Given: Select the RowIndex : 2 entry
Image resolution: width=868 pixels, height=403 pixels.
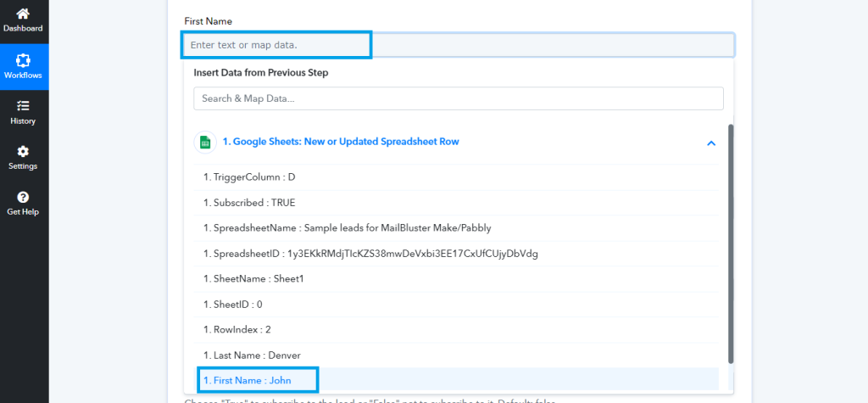Looking at the screenshot, I should click(x=236, y=329).
